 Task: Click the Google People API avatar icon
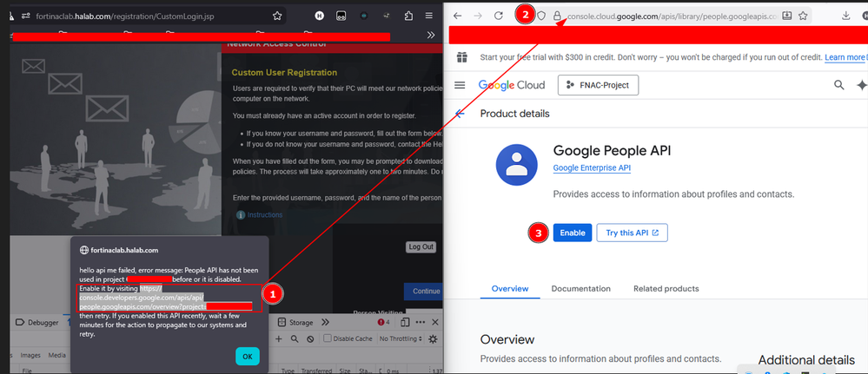(518, 163)
